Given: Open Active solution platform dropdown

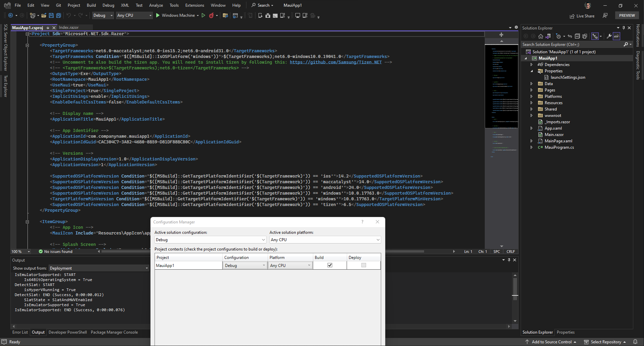Looking at the screenshot, I should point(325,240).
